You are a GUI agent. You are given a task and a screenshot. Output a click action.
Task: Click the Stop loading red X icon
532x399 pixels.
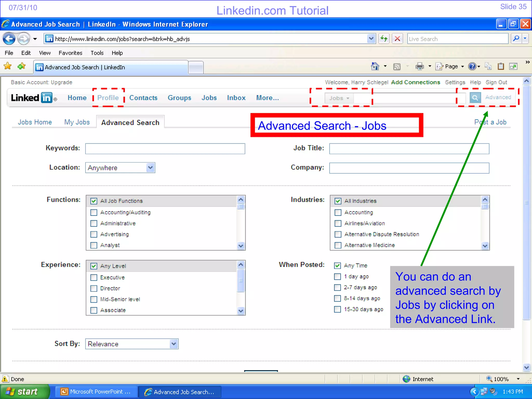point(397,39)
